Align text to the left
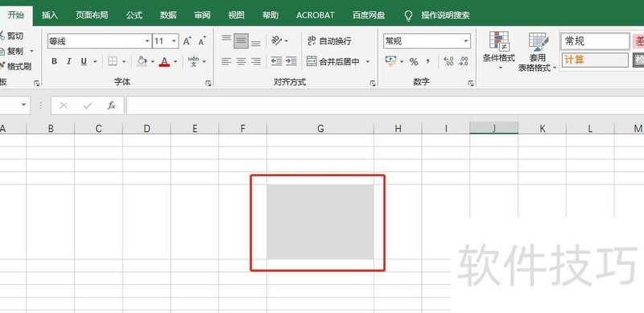The image size is (644, 313). click(226, 62)
